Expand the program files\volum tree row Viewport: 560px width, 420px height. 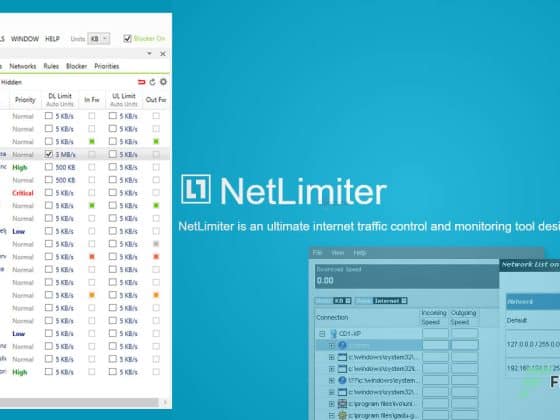[x=331, y=404]
